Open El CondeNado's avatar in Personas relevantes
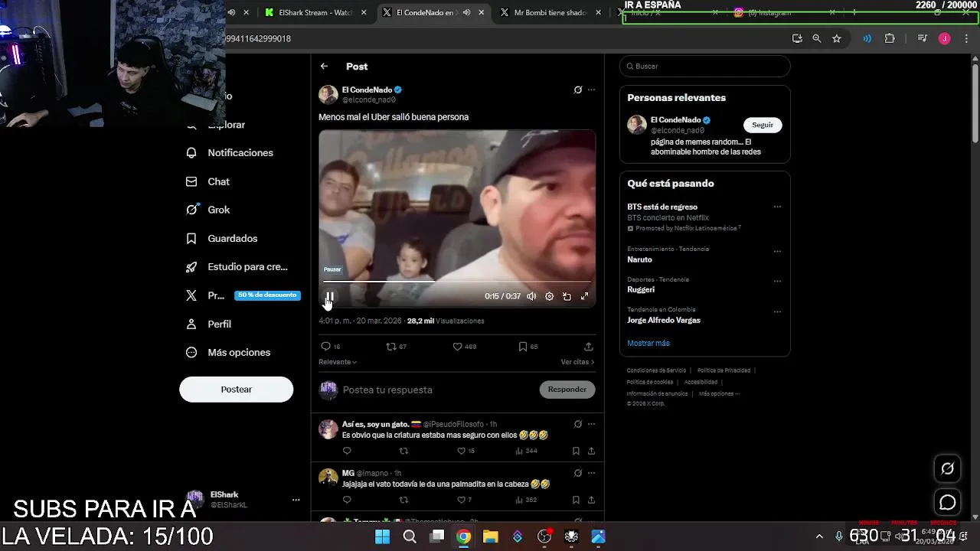 637,125
